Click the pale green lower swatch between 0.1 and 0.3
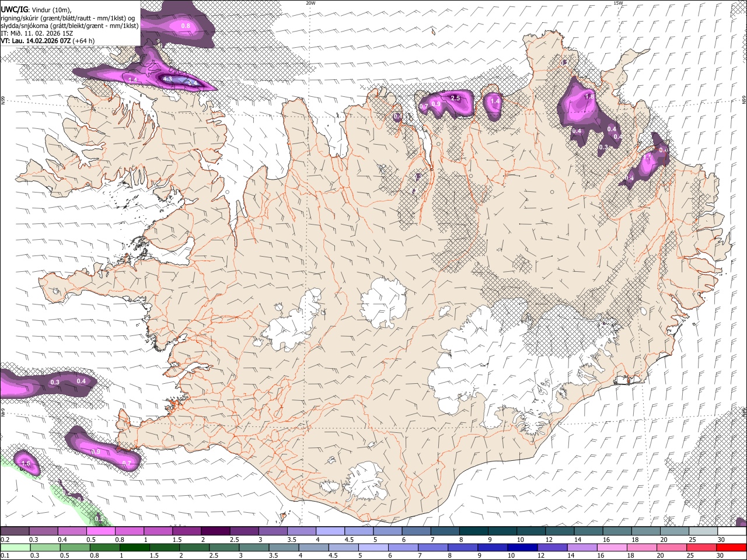The width and height of the screenshot is (747, 560). coord(15,547)
